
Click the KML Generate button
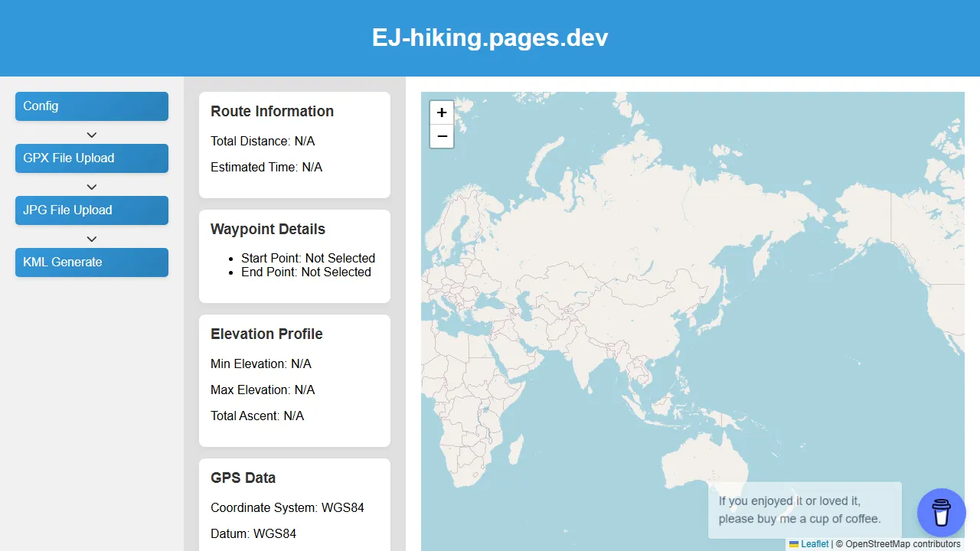click(x=91, y=262)
